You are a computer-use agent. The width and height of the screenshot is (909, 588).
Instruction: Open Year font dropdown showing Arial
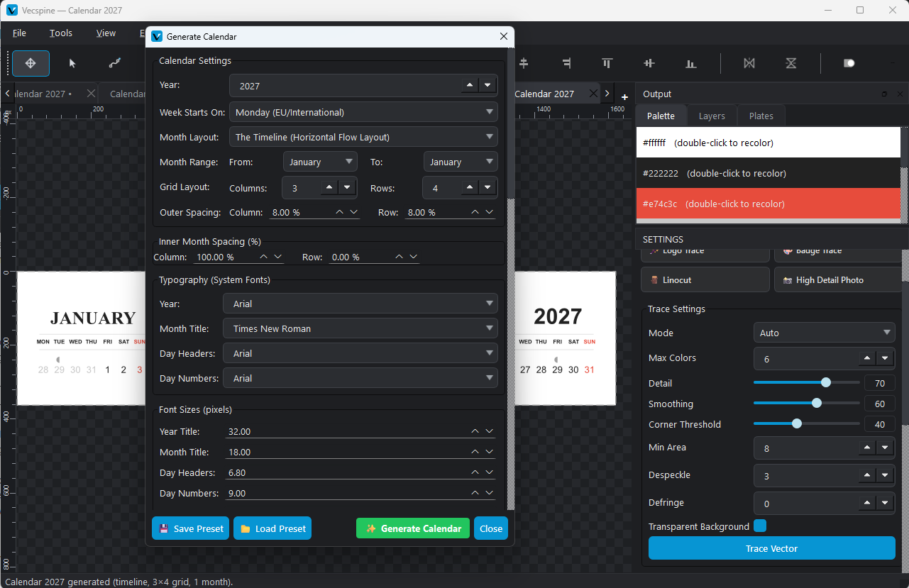360,304
